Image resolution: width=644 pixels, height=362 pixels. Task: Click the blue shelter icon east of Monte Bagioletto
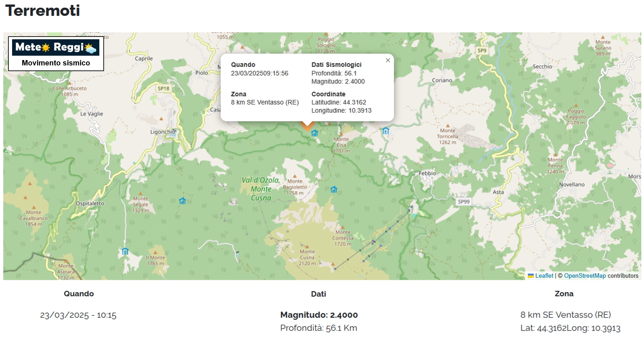334,190
